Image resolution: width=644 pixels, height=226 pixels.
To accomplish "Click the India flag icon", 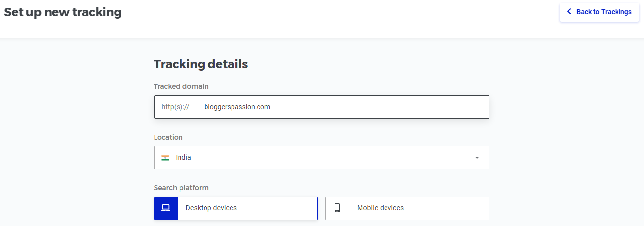I will click(x=165, y=158).
